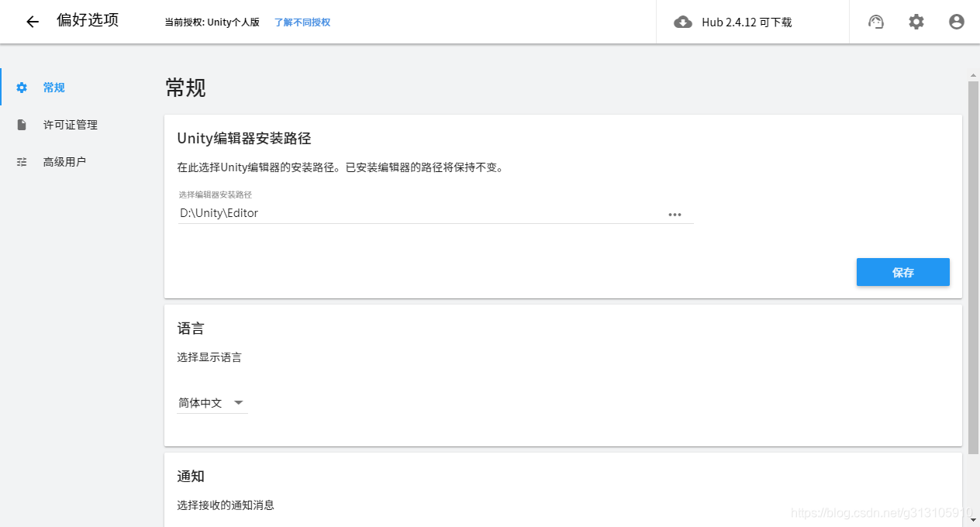Open the 许可证管理 sidebar tab

[x=78, y=125]
